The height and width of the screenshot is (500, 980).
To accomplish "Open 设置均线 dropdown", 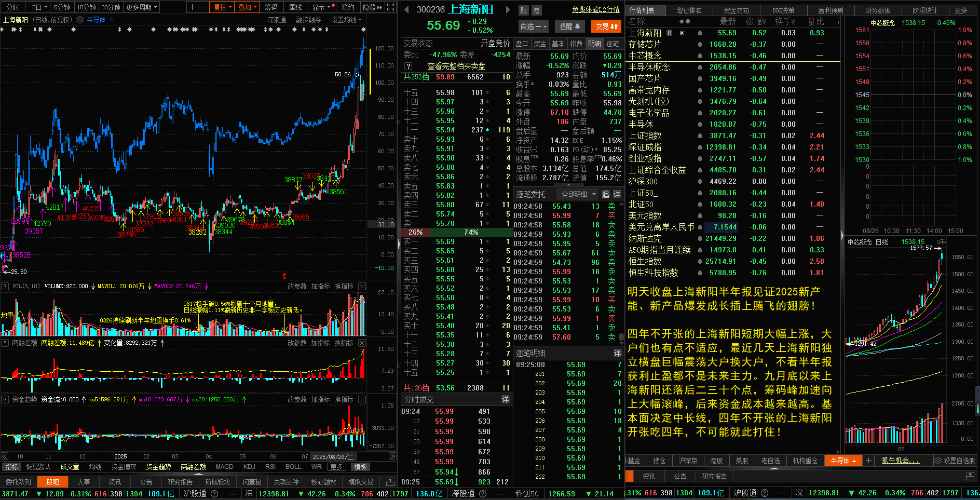I will tap(346, 20).
